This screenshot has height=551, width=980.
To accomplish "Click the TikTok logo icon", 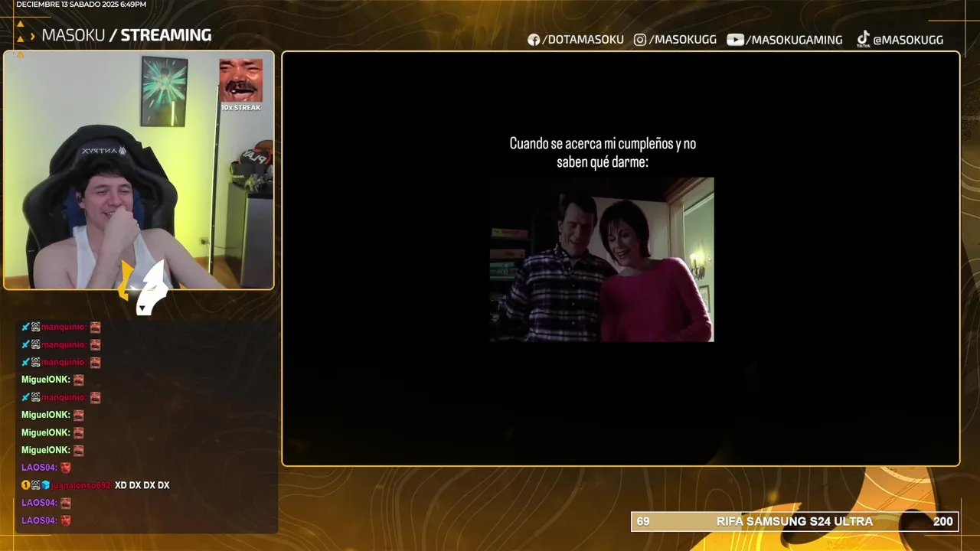I will (x=863, y=39).
